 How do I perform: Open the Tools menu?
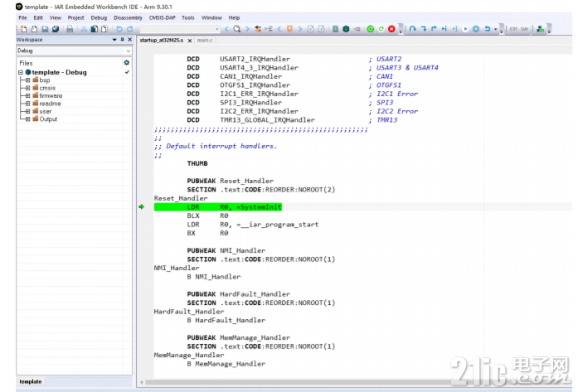188,17
